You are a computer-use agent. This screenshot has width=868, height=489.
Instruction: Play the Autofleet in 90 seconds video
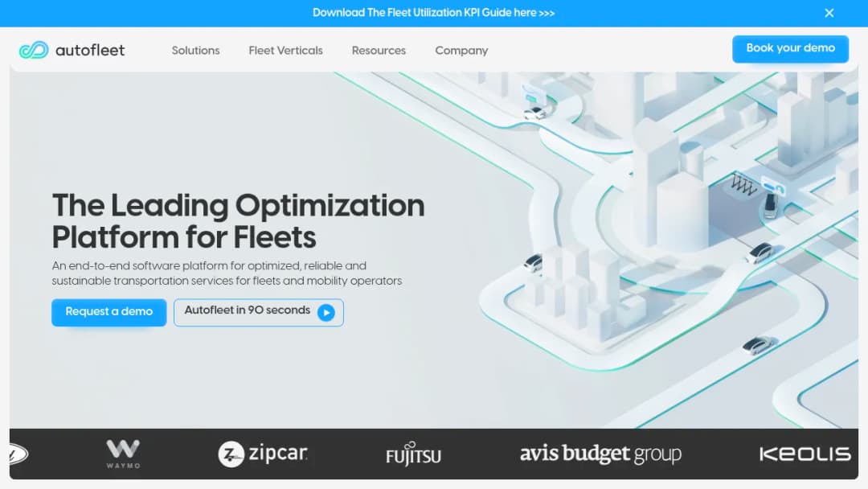pyautogui.click(x=259, y=312)
